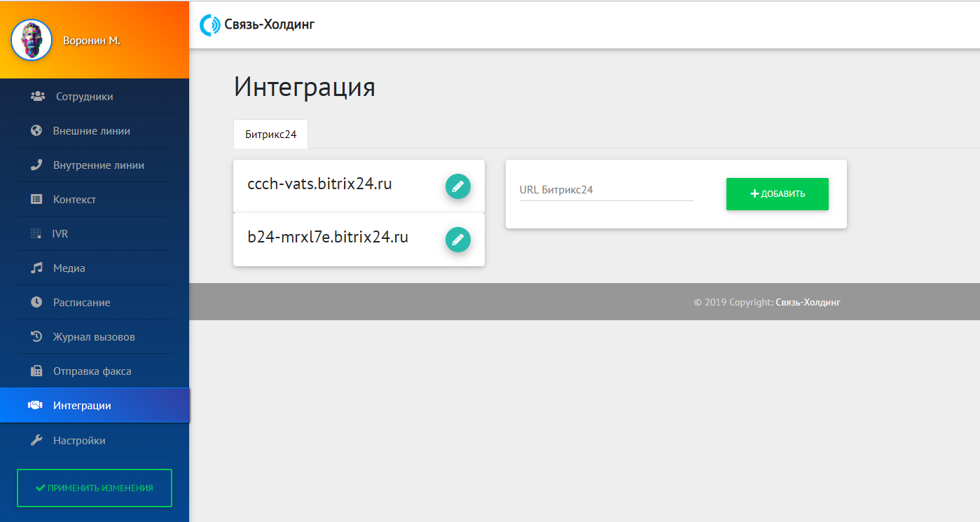This screenshot has height=522, width=980.
Task: Click the Связь-Холдинг logo icon
Action: (209, 25)
